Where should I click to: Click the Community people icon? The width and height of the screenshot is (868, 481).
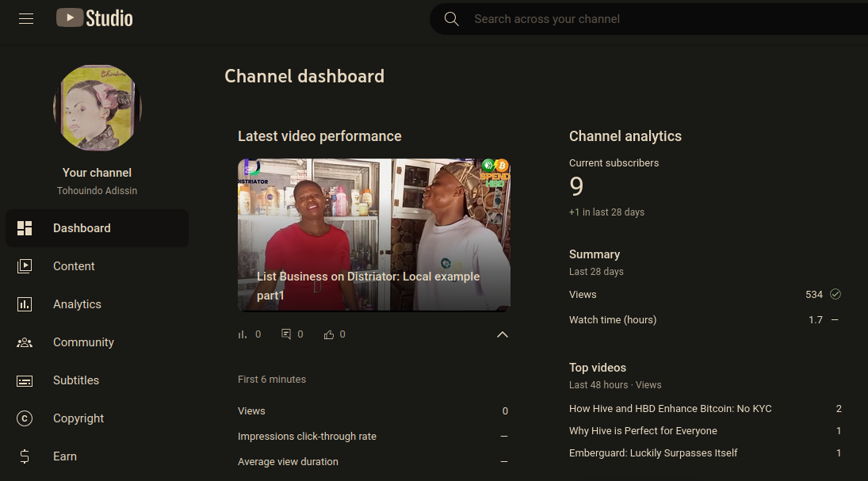(25, 342)
